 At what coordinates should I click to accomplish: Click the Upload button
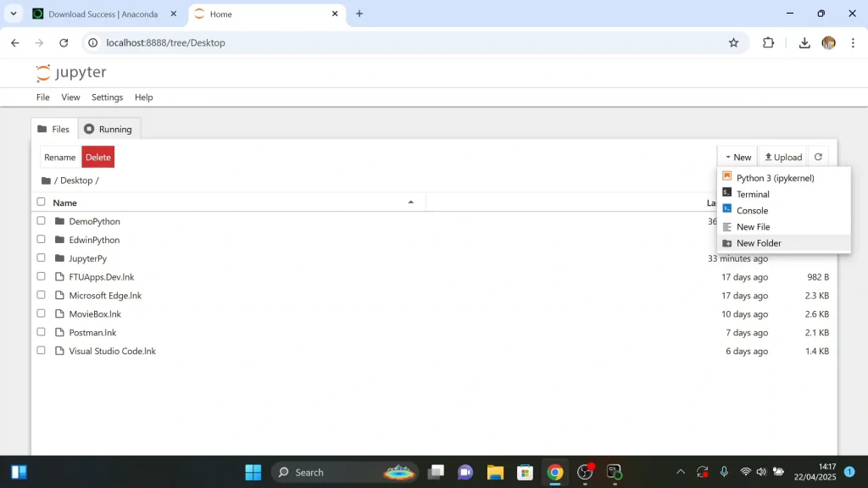(783, 157)
